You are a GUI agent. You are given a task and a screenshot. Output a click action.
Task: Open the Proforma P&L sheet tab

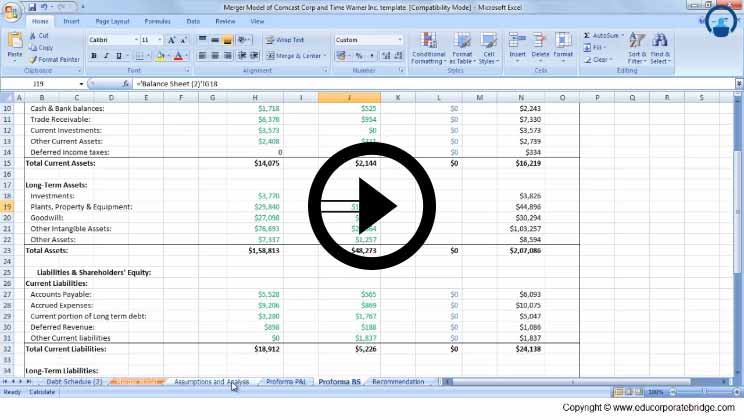[287, 382]
